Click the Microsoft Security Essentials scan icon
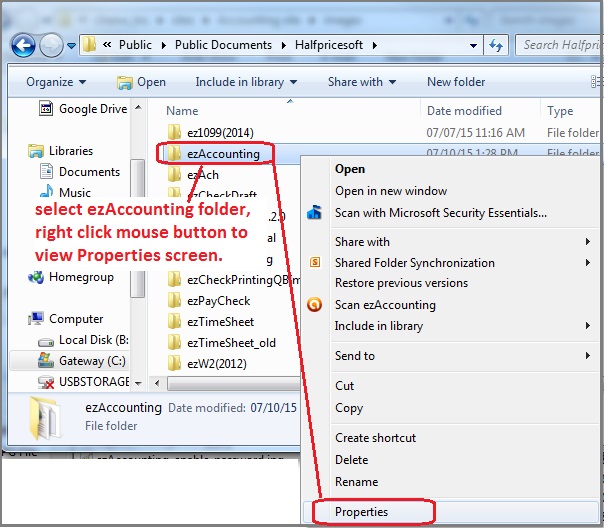Screen dimensions: 604x528 [315, 213]
